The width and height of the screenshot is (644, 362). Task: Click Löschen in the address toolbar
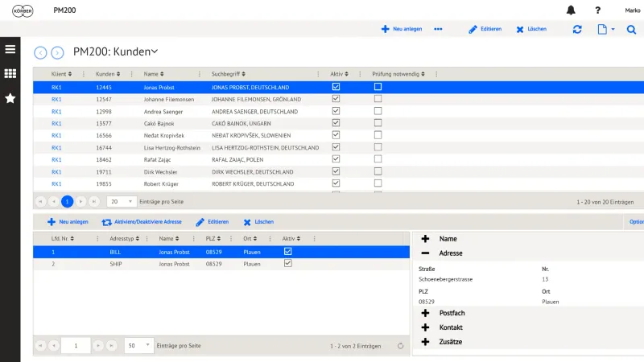tap(258, 222)
